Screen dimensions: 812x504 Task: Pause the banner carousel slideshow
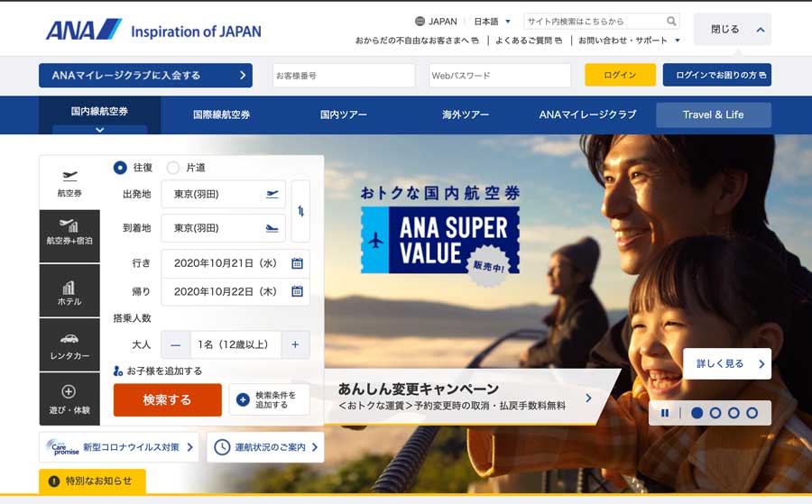(x=665, y=413)
